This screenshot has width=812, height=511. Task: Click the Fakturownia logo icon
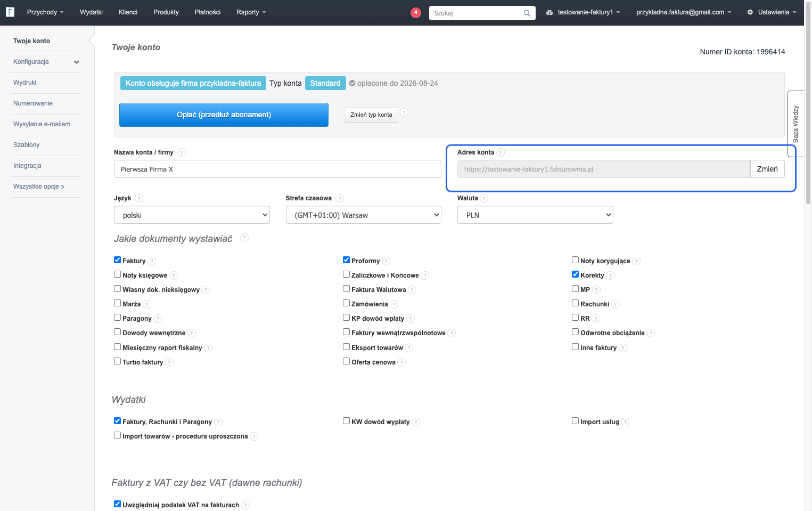[10, 12]
